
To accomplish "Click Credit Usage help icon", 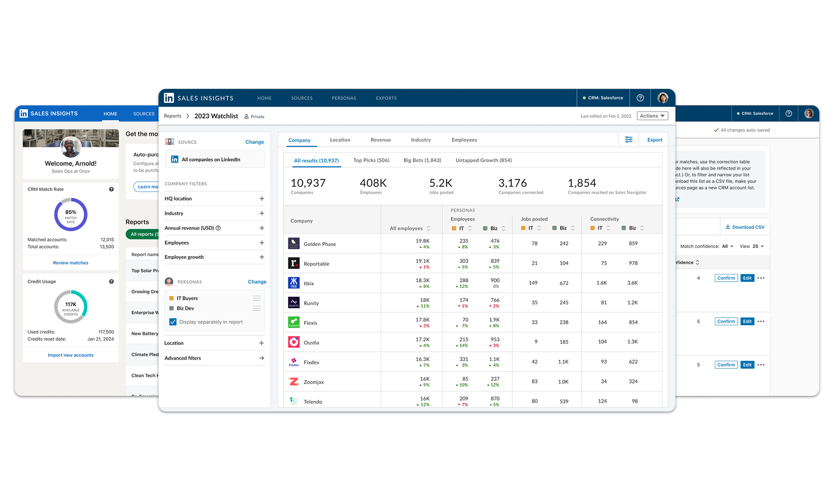I will pyautogui.click(x=111, y=282).
